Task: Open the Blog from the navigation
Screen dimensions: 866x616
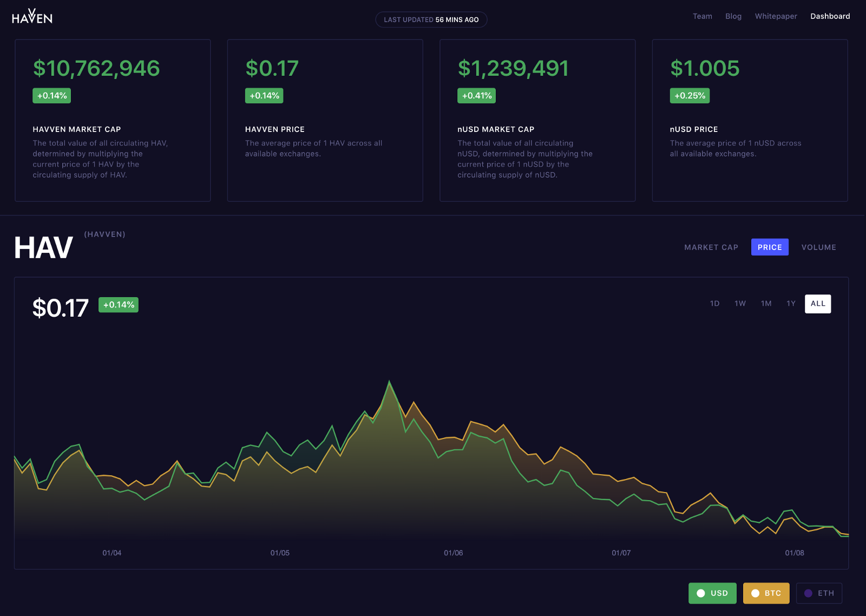Action: 733,16
